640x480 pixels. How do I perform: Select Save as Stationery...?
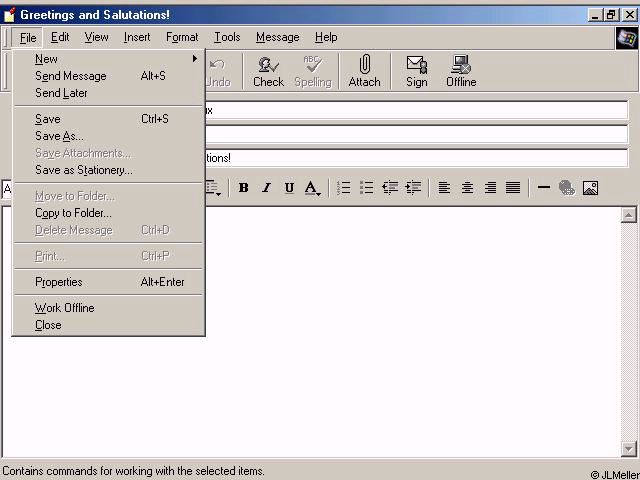pos(109,170)
